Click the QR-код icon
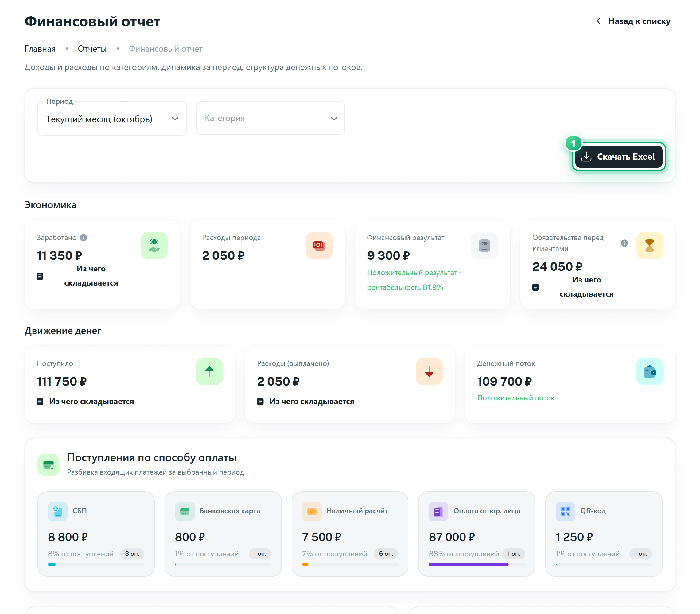 (x=566, y=511)
